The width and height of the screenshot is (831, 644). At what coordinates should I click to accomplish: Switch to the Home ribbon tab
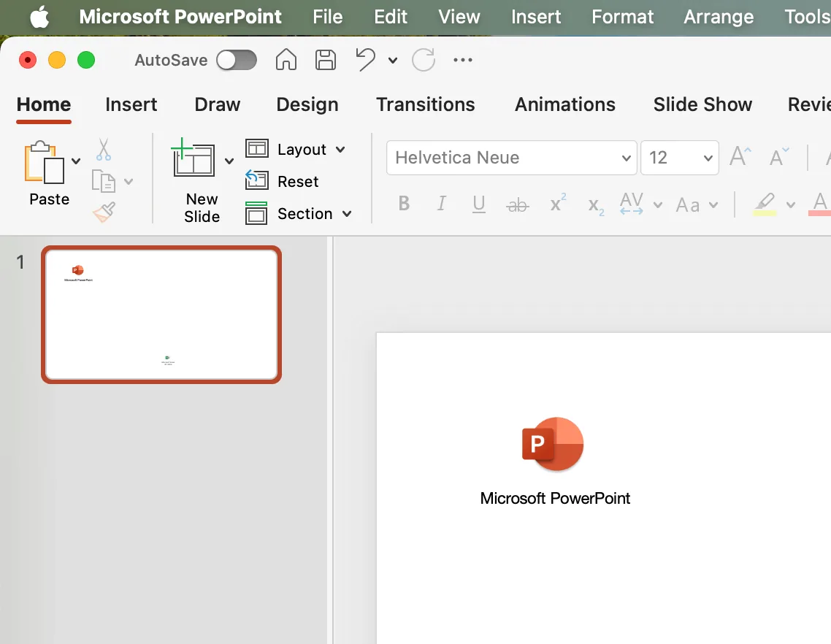click(44, 104)
